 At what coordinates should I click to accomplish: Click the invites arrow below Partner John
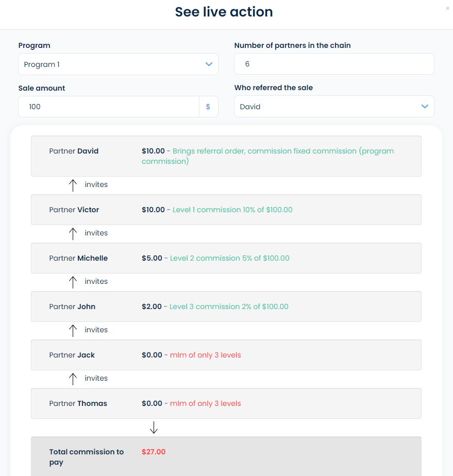[73, 330]
